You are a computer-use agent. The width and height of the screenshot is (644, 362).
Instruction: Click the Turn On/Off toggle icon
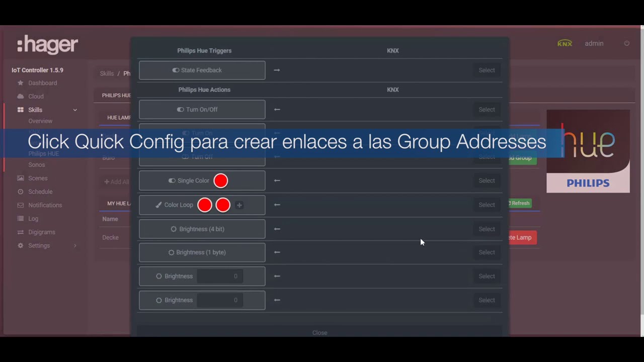(181, 110)
